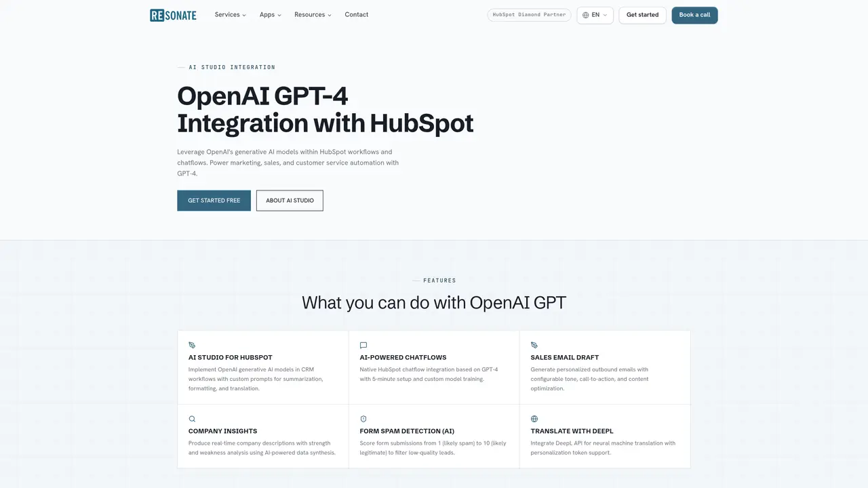Click GET STARTED FREE button
This screenshot has height=488, width=868.
pos(214,201)
